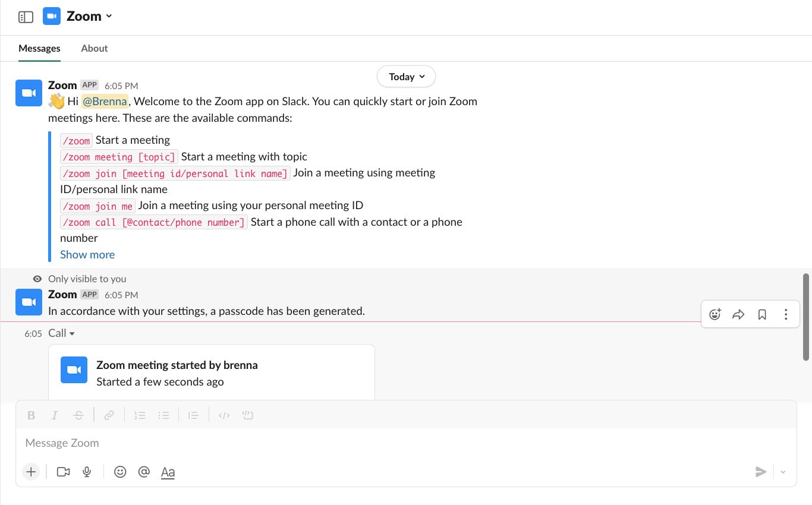Image resolution: width=812 pixels, height=505 pixels.
Task: Insert a code block
Action: pos(248,415)
